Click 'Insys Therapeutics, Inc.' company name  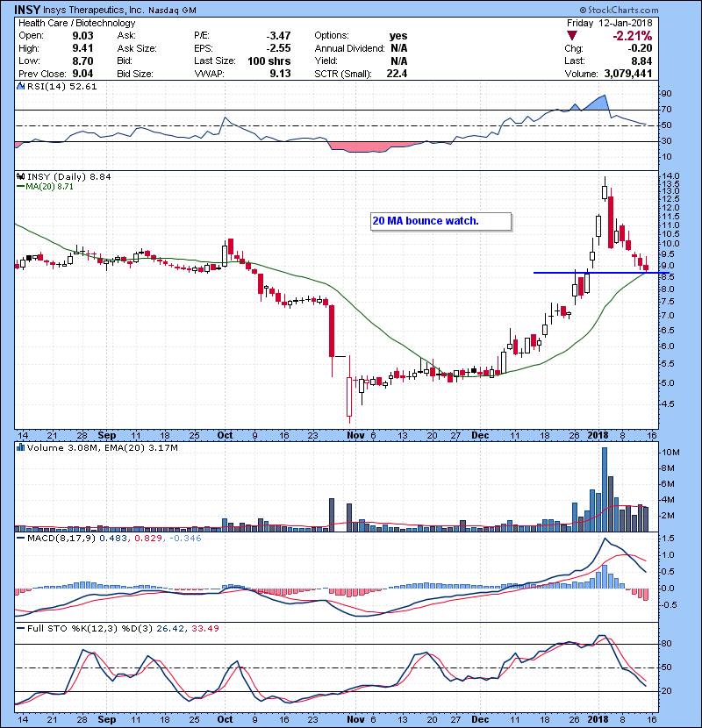point(94,10)
